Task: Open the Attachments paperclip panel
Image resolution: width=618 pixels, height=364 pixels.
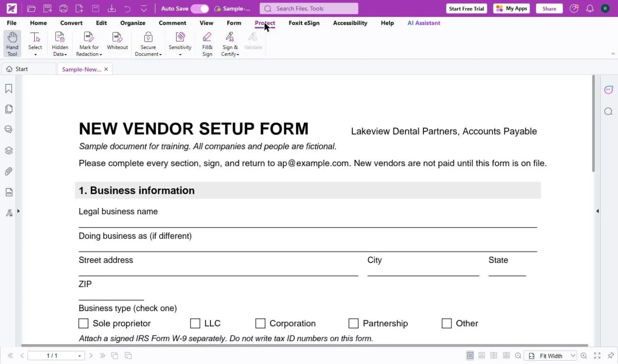Action: point(9,171)
